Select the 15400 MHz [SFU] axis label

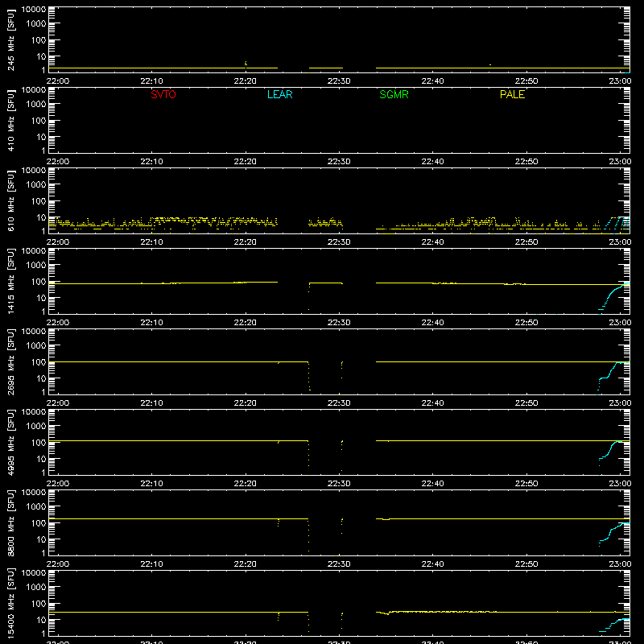10,603
